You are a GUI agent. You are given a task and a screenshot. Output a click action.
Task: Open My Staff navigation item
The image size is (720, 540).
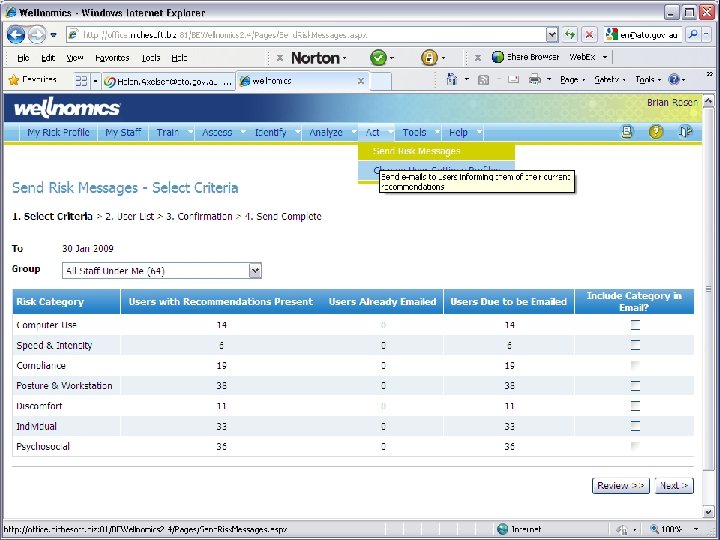[x=123, y=132]
